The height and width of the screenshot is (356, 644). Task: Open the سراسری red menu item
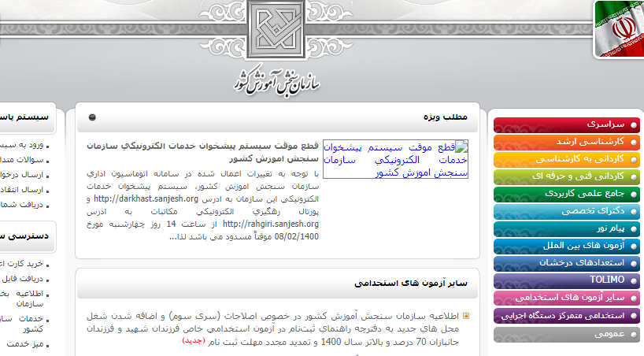(567, 124)
